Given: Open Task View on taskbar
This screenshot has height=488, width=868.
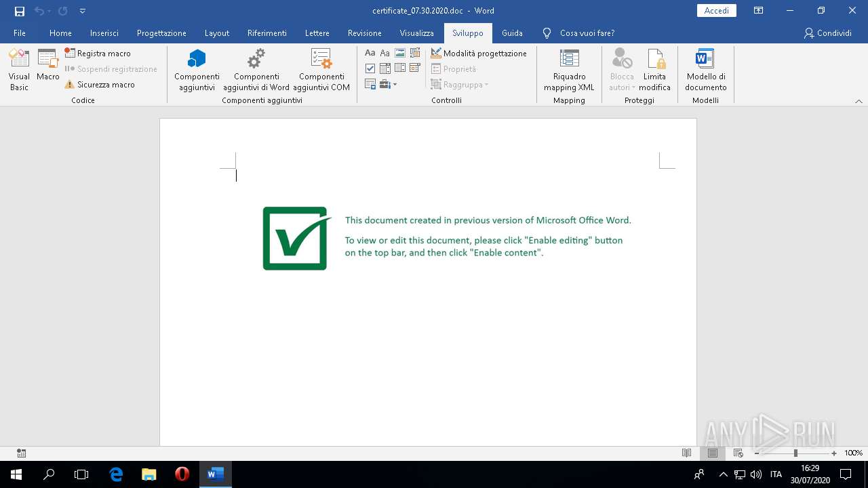Looking at the screenshot, I should coord(81,474).
